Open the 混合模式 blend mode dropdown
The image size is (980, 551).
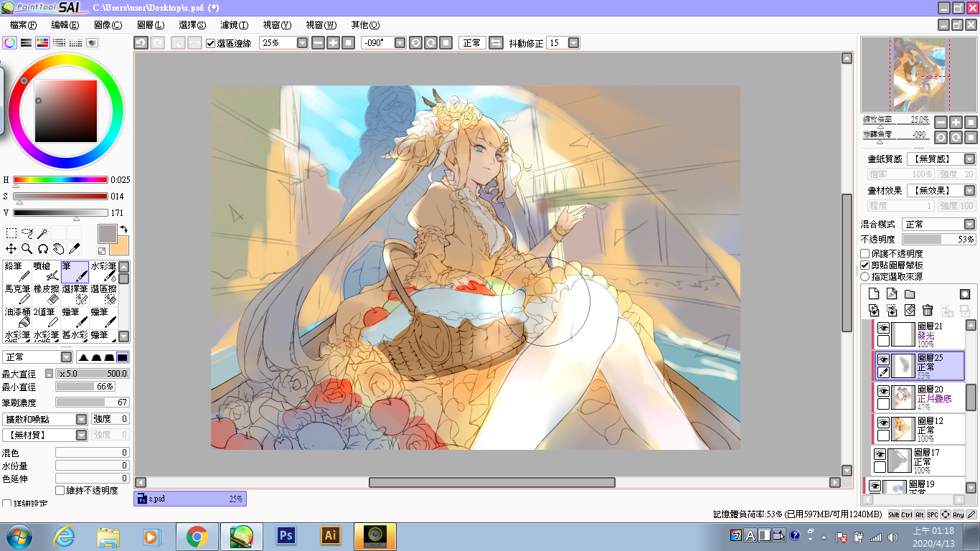[x=970, y=225]
